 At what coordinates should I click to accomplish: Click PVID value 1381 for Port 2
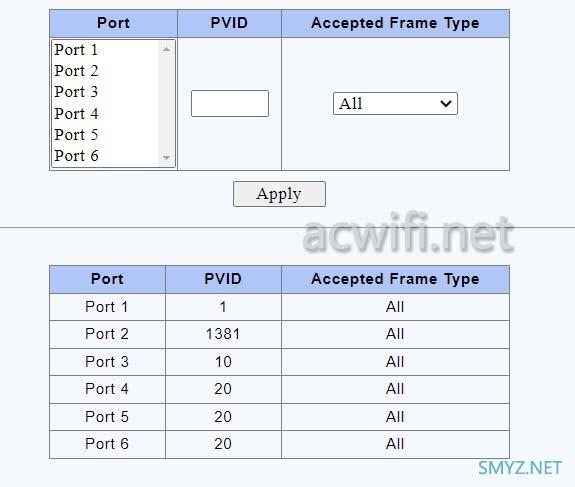pyautogui.click(x=223, y=334)
